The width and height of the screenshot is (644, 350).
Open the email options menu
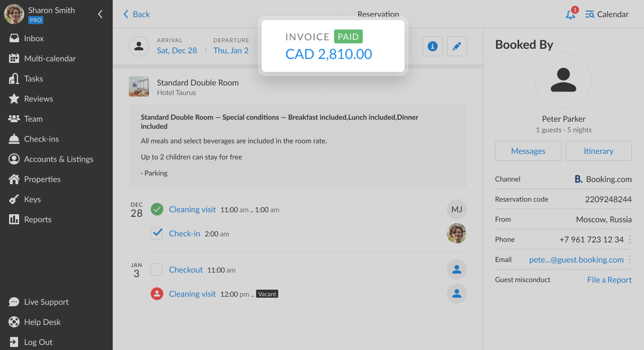[x=629, y=259]
